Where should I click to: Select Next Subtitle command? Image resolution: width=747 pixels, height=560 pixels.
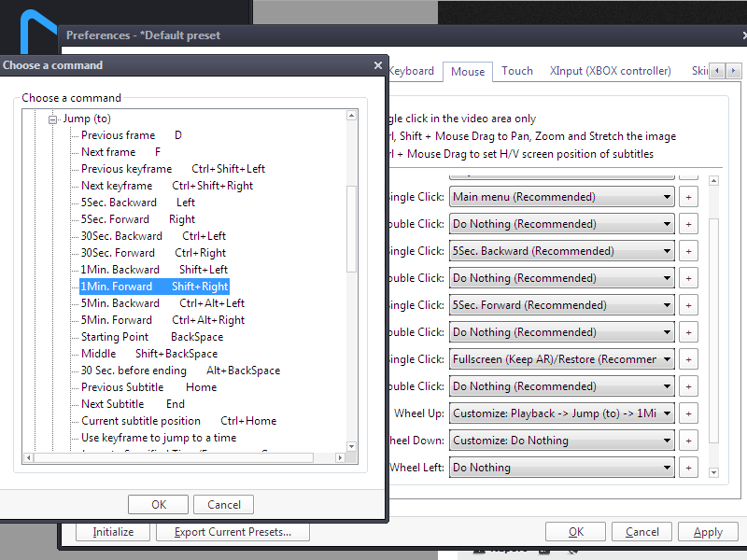point(133,404)
